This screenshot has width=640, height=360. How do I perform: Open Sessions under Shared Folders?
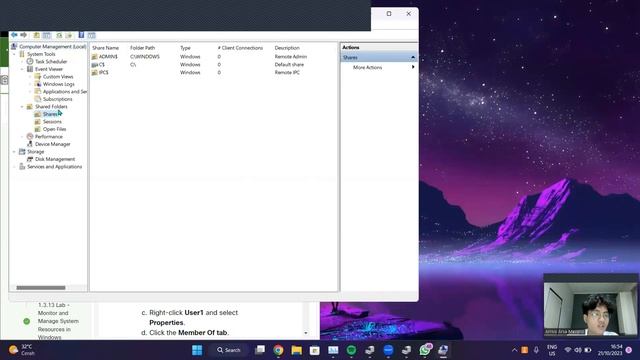coord(52,122)
